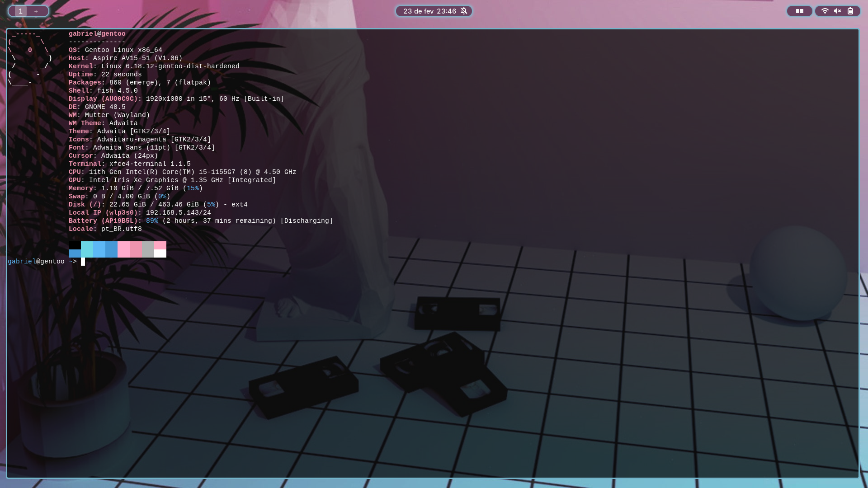
Task: Click the Wi-Fi status icon
Action: click(825, 11)
